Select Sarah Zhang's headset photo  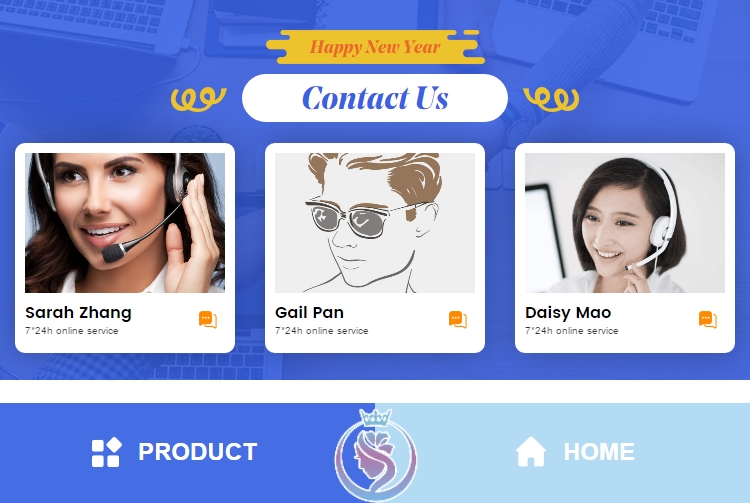coord(125,223)
